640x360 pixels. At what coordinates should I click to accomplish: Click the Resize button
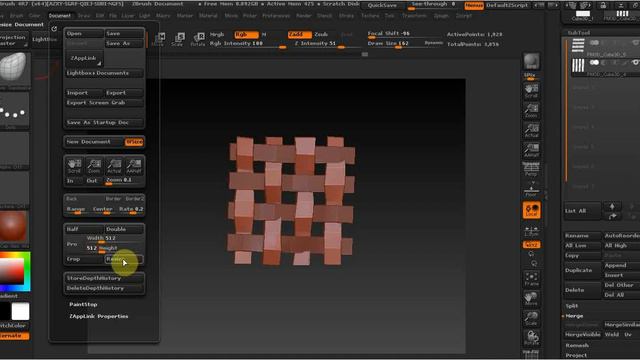point(124,259)
